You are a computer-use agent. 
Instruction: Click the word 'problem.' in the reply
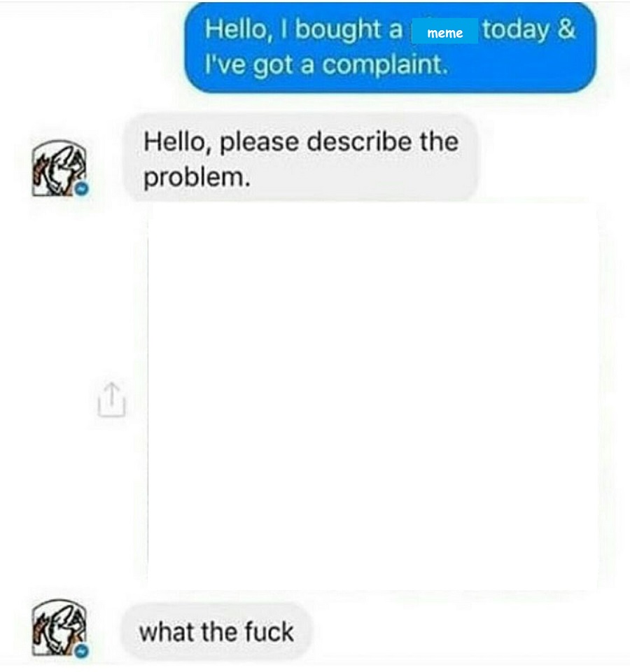(x=197, y=177)
